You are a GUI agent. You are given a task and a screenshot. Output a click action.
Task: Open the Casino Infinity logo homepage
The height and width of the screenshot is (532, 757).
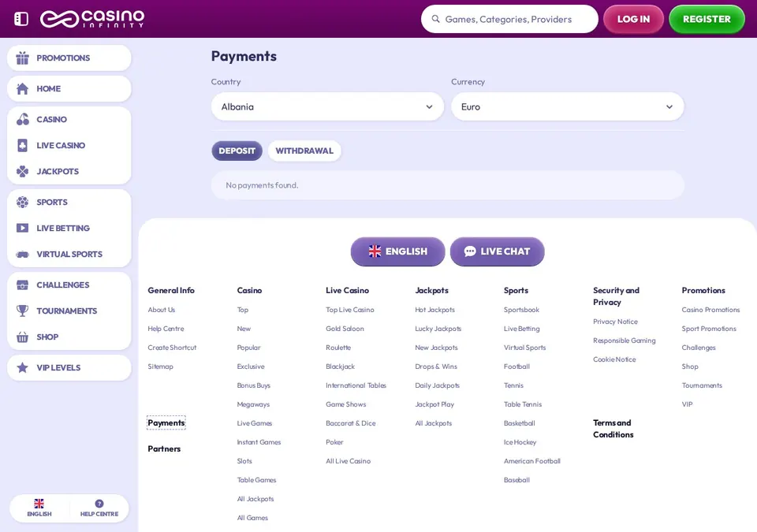(x=92, y=19)
